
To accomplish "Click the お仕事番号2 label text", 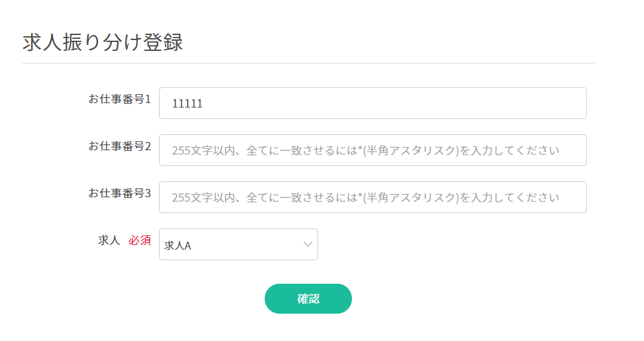I will (120, 146).
